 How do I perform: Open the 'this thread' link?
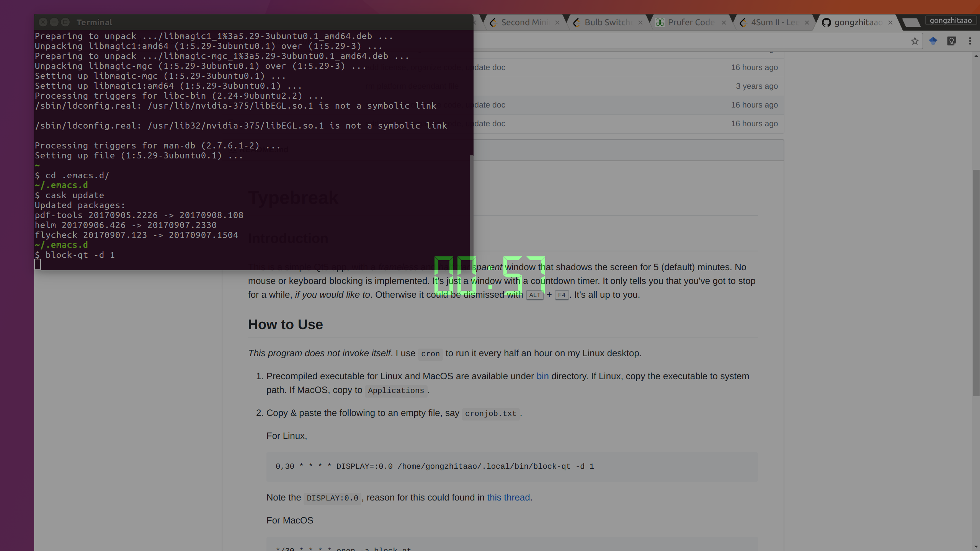pos(508,497)
